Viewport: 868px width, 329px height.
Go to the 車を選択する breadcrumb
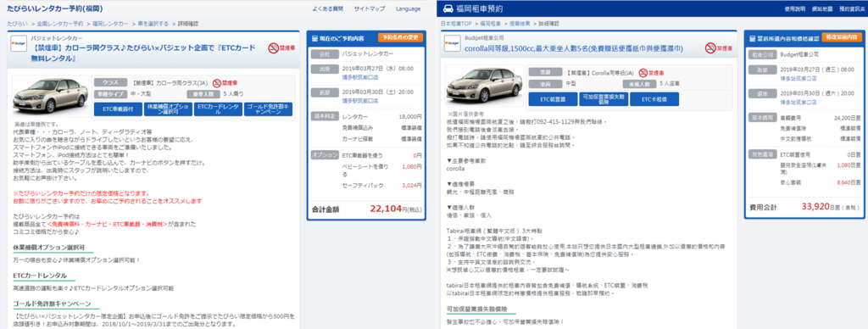pos(153,24)
